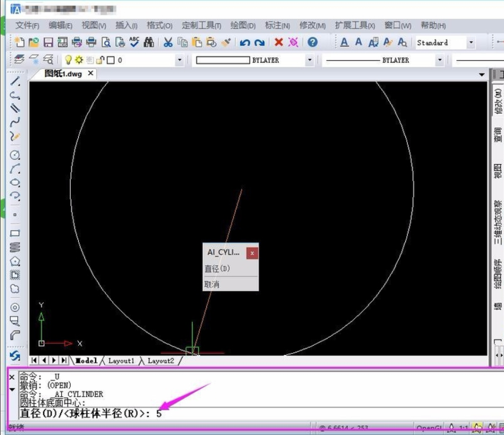The height and width of the screenshot is (435, 504).
Task: Switch to the Layout1 tab
Action: pos(121,361)
